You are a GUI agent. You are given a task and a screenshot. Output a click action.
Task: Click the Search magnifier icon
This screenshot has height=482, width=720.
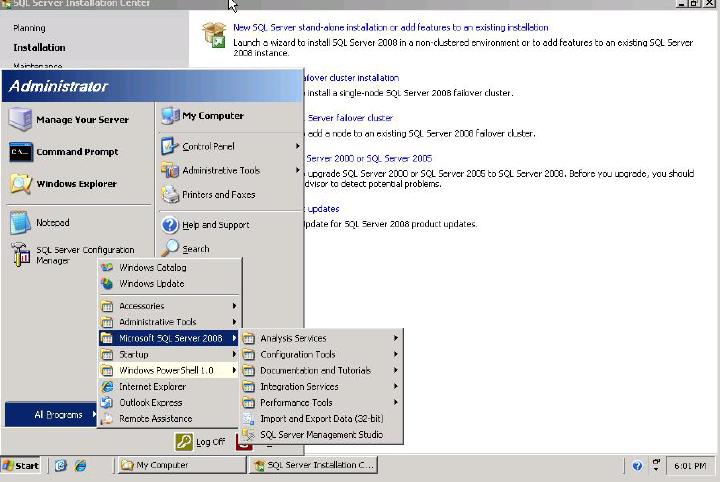click(169, 248)
